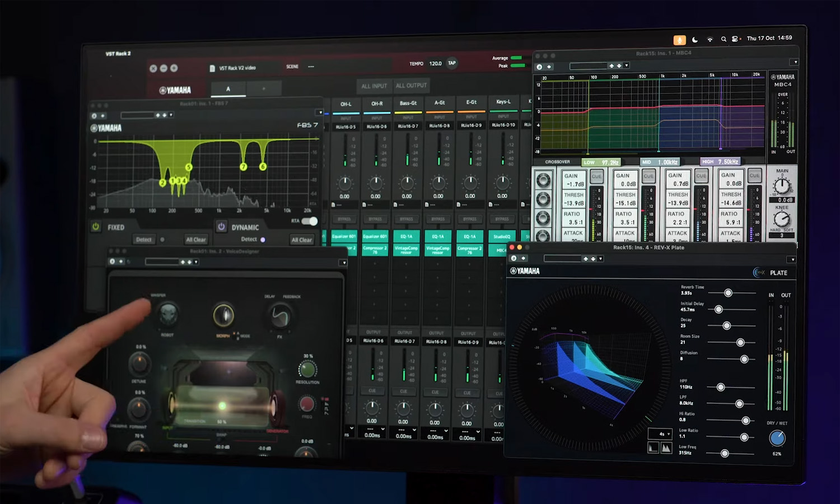Click the FX knob in VoiceDesigner

[x=280, y=318]
